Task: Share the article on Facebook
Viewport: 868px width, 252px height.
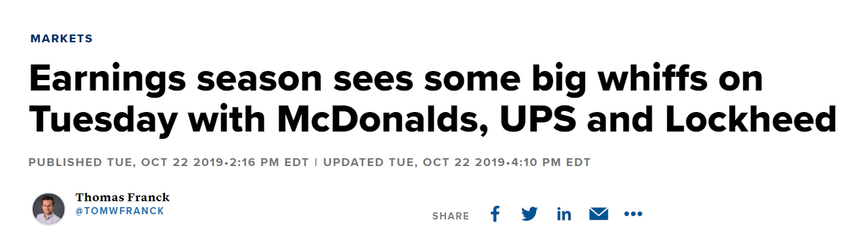Action: pos(495,214)
